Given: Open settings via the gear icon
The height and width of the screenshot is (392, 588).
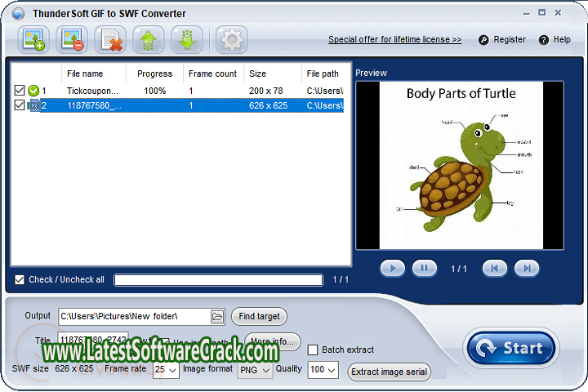Looking at the screenshot, I should [231, 39].
